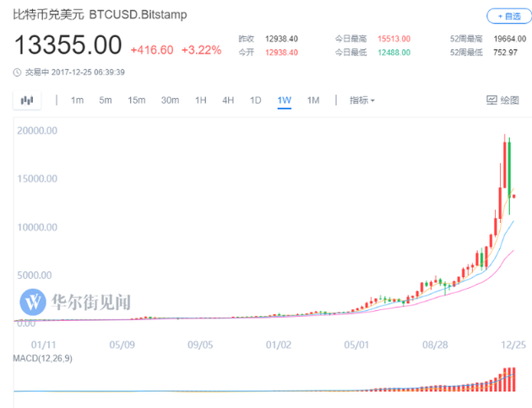Choose the 1H chart period
532x408 pixels.
point(200,101)
